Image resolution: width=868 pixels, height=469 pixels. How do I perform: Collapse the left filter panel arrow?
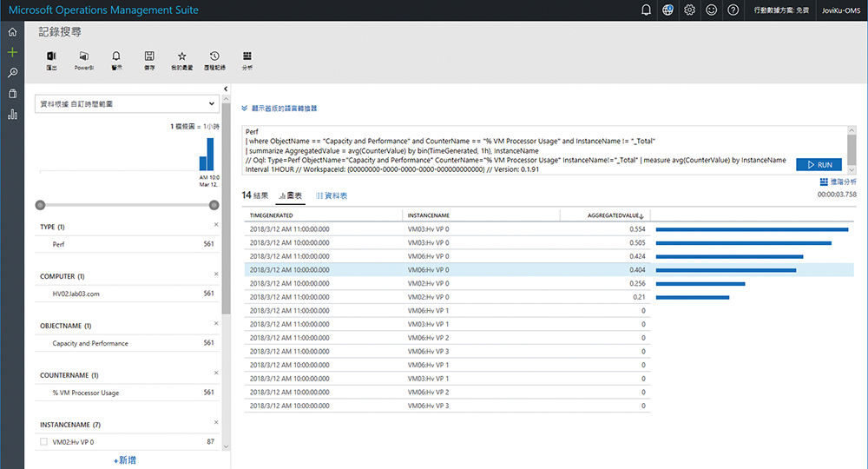pos(226,89)
